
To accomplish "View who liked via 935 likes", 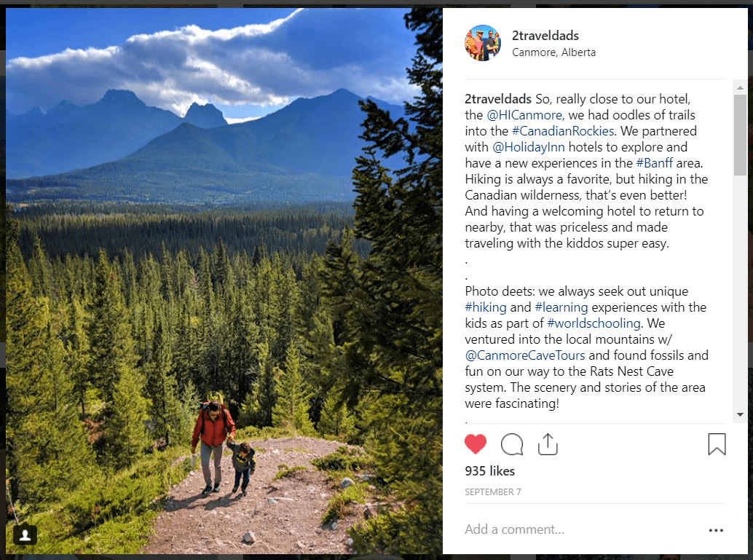I will (490, 471).
